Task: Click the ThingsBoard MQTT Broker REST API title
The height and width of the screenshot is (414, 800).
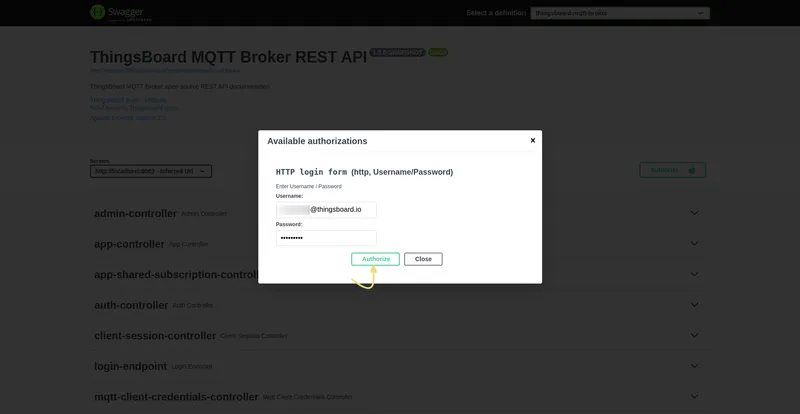Action: tap(229, 57)
